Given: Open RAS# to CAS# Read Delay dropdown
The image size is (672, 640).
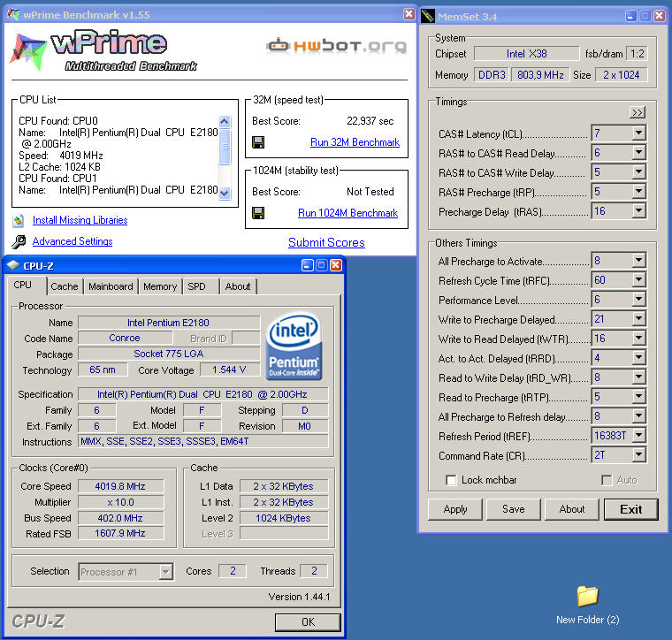Looking at the screenshot, I should point(638,153).
